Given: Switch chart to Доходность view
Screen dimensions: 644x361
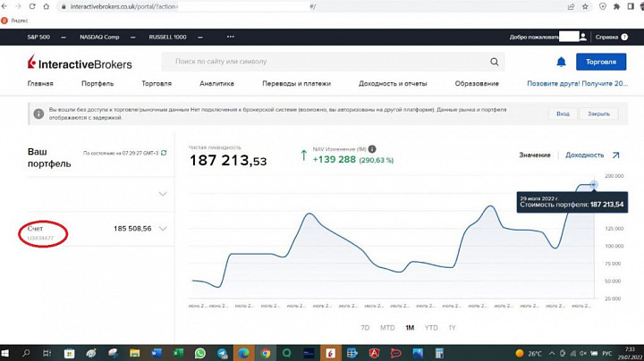Looking at the screenshot, I should pos(584,155).
